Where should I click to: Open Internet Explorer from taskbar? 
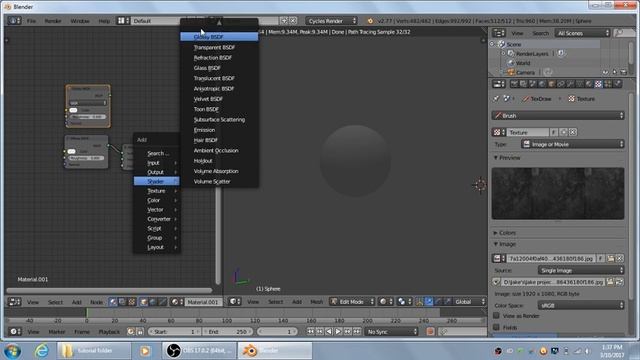click(42, 350)
